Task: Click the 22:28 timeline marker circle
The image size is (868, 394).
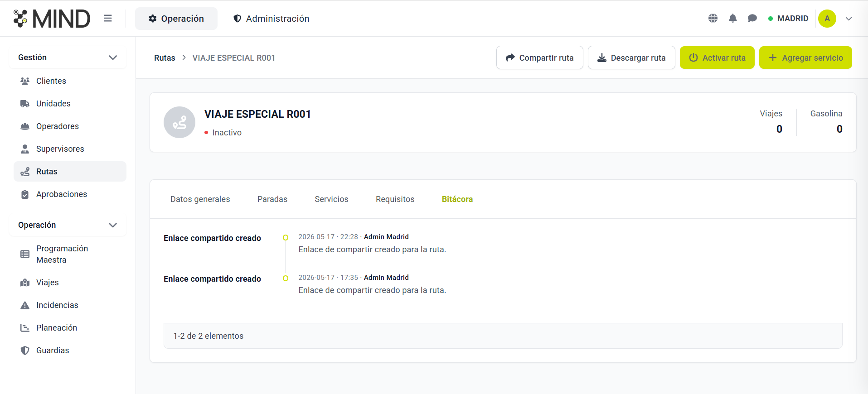Action: pyautogui.click(x=286, y=237)
